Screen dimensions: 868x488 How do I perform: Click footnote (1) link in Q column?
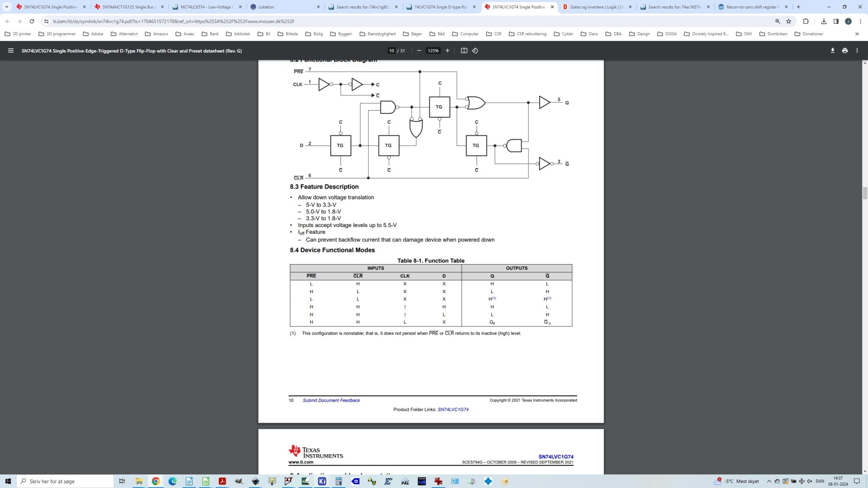tap(494, 298)
